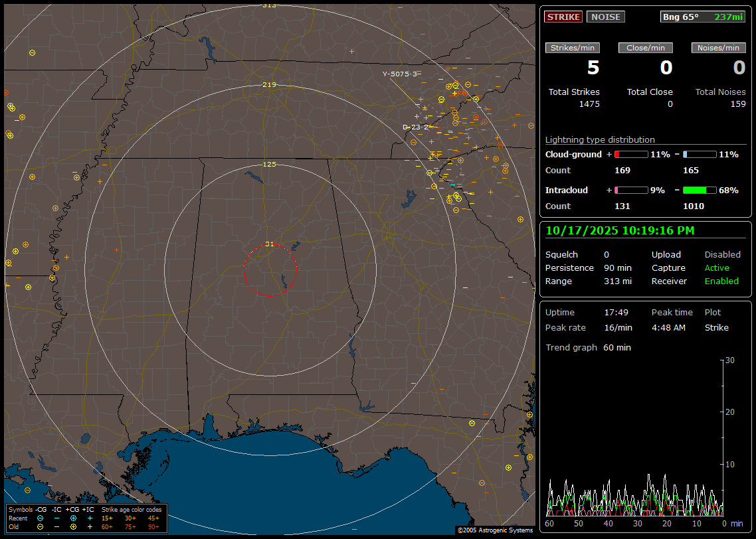756x539 pixels.
Task: Click the old +CG yellow legend symbol
Action: (73, 526)
